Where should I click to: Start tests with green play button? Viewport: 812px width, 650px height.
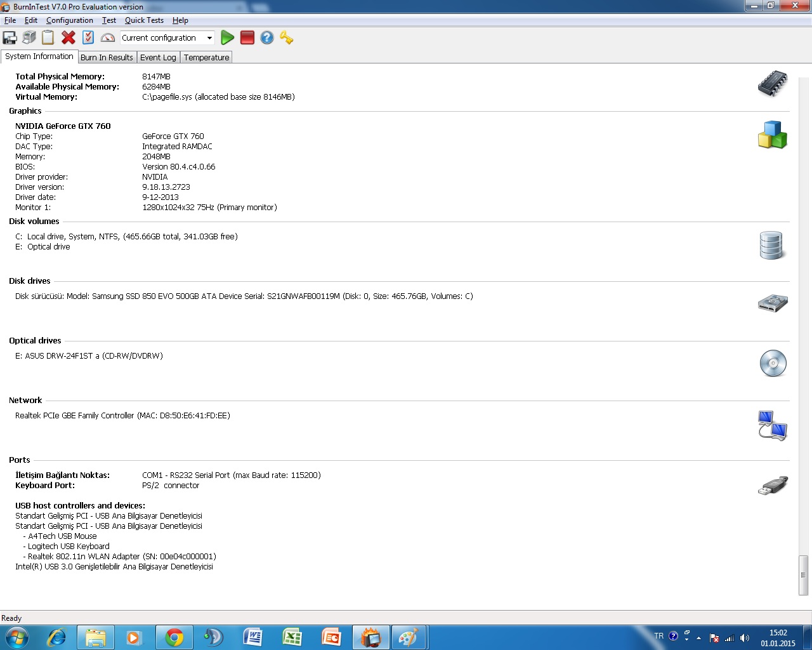(x=227, y=38)
